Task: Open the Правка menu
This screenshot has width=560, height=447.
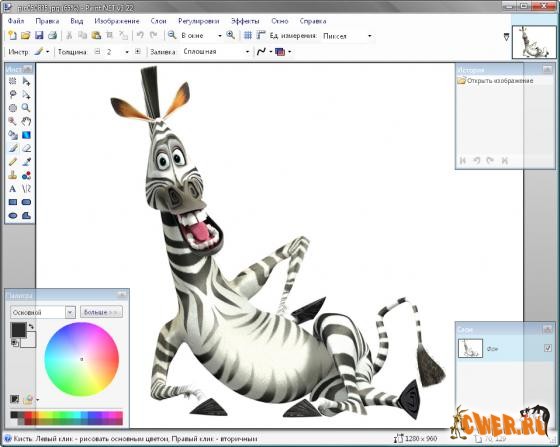Action: click(x=47, y=21)
